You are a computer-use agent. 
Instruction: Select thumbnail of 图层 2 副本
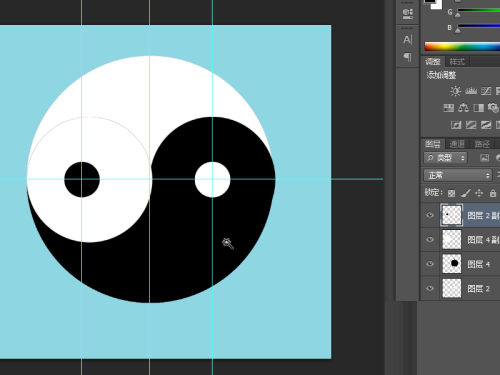pyautogui.click(x=452, y=215)
